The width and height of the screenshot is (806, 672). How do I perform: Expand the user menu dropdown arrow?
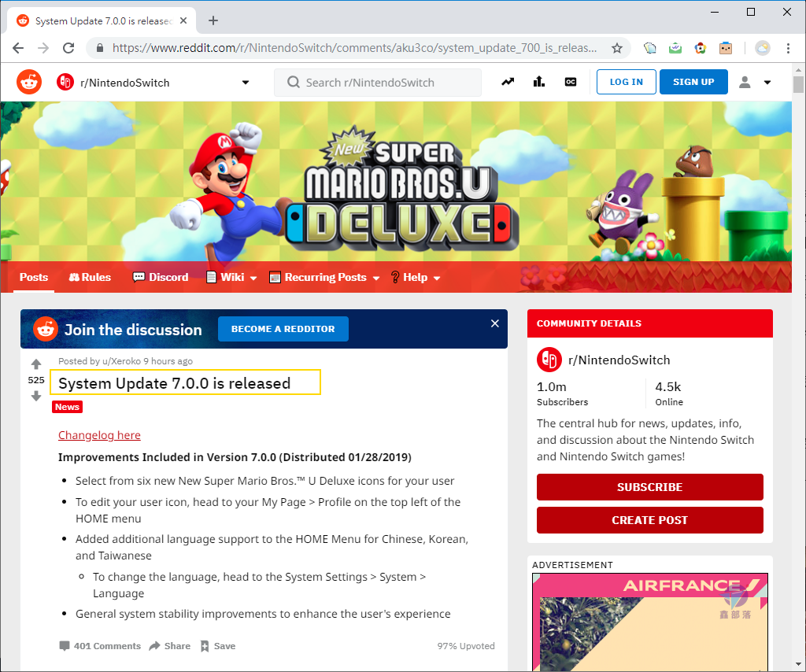[x=767, y=82]
